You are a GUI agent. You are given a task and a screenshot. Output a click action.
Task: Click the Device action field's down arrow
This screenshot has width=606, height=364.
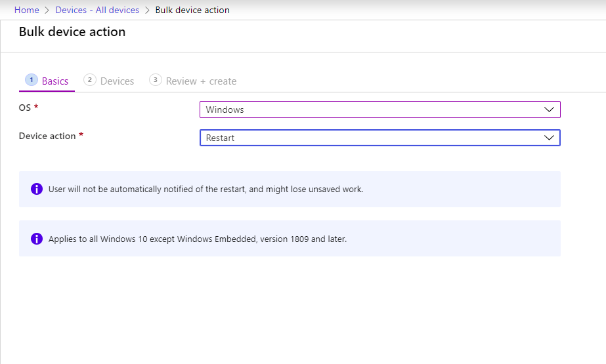[x=550, y=138]
